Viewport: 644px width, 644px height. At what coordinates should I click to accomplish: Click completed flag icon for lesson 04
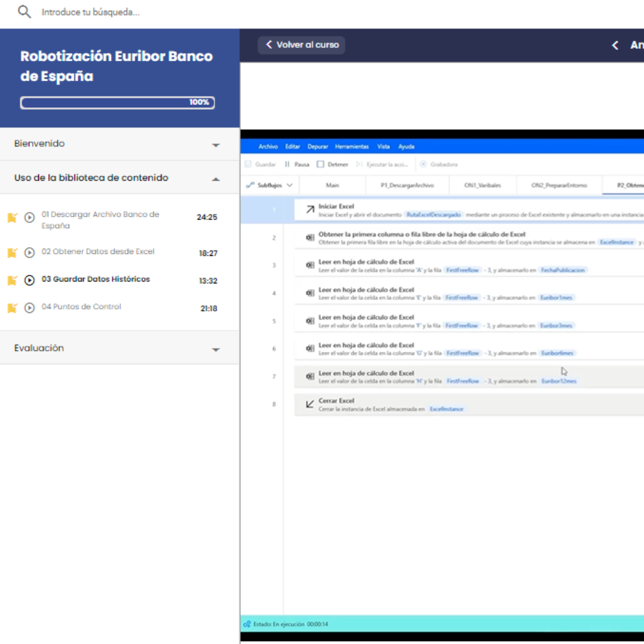pyautogui.click(x=13, y=308)
